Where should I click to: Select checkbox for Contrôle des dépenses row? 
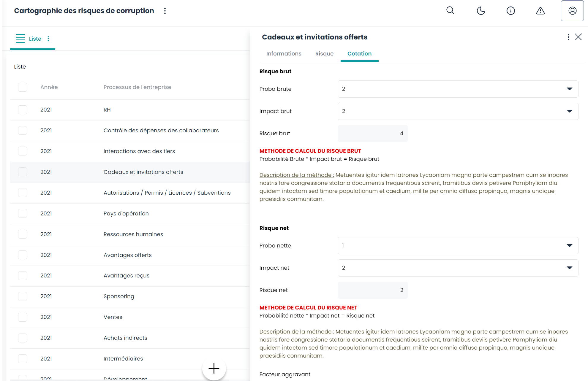click(23, 131)
